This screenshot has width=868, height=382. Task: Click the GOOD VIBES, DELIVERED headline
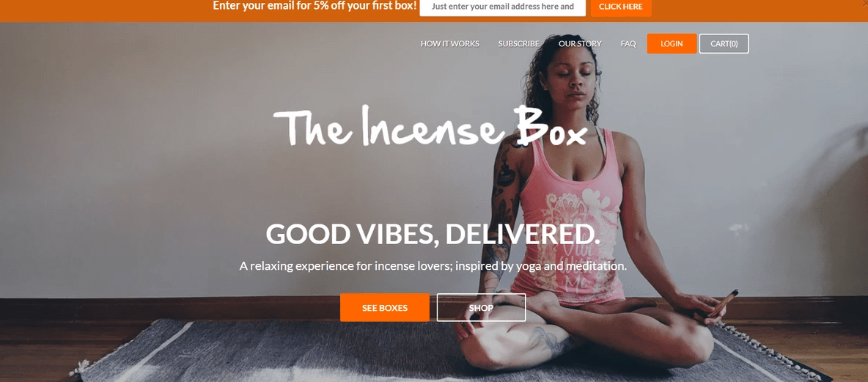tap(433, 234)
